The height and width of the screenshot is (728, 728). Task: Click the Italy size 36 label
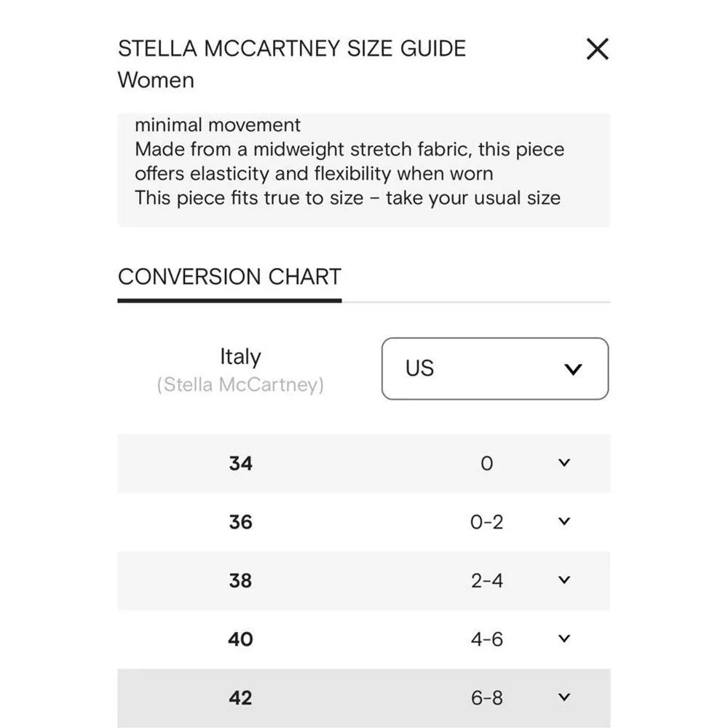pos(240,522)
